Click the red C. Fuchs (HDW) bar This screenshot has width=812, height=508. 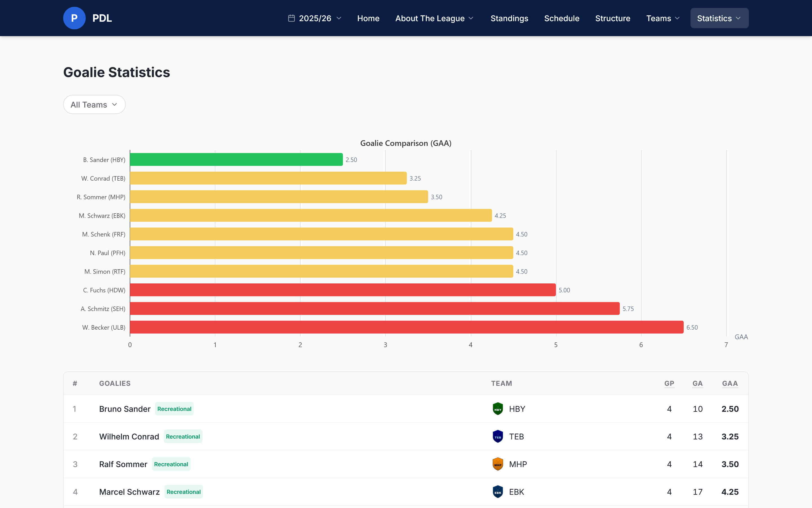pyautogui.click(x=343, y=290)
